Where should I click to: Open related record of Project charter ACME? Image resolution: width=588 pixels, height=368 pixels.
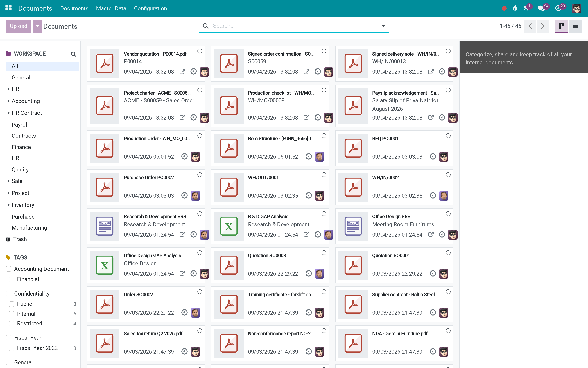pos(182,118)
